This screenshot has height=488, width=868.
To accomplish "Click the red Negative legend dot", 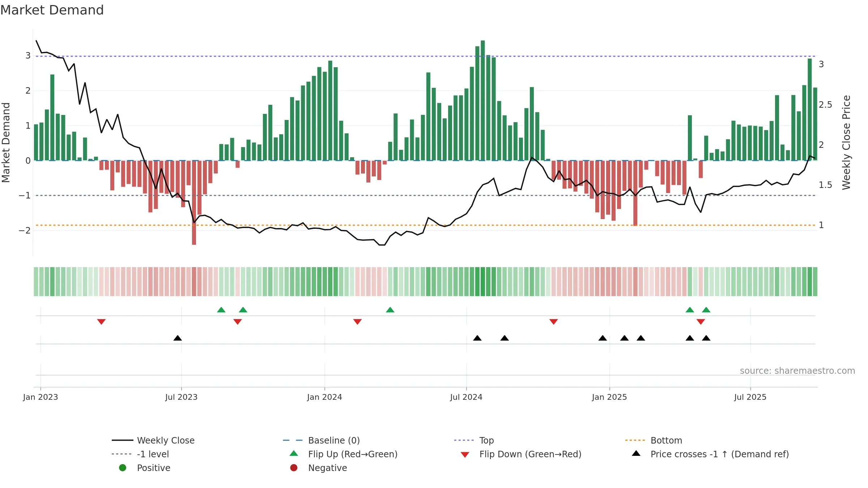I will click(x=294, y=468).
